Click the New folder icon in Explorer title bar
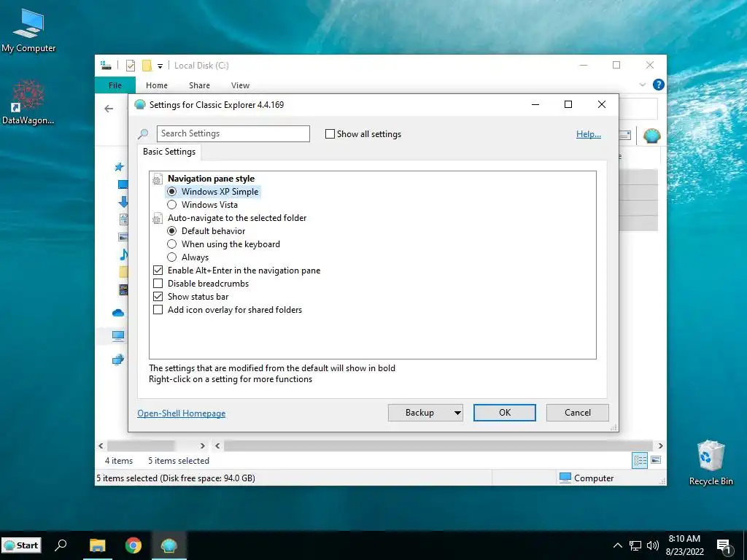 (147, 65)
